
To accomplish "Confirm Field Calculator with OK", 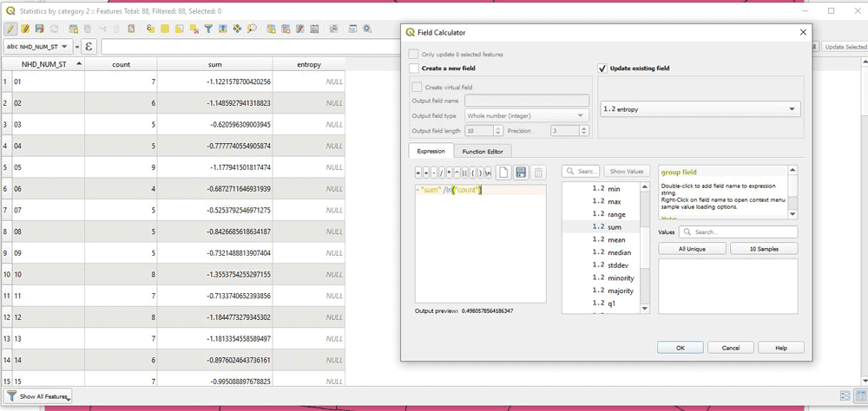I will [x=681, y=348].
